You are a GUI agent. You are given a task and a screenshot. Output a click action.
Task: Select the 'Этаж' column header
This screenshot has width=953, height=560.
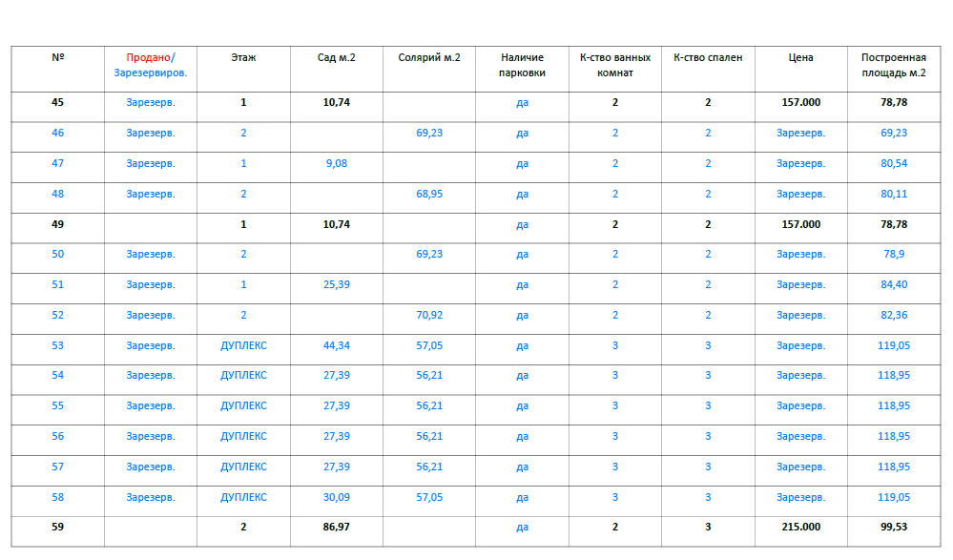click(243, 57)
